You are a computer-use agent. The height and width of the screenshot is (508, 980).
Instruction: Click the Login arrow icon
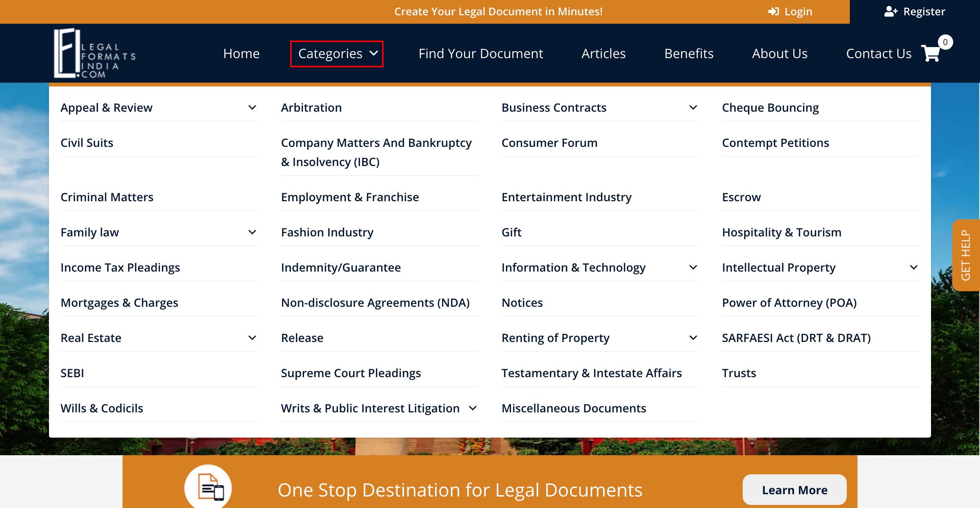773,11
